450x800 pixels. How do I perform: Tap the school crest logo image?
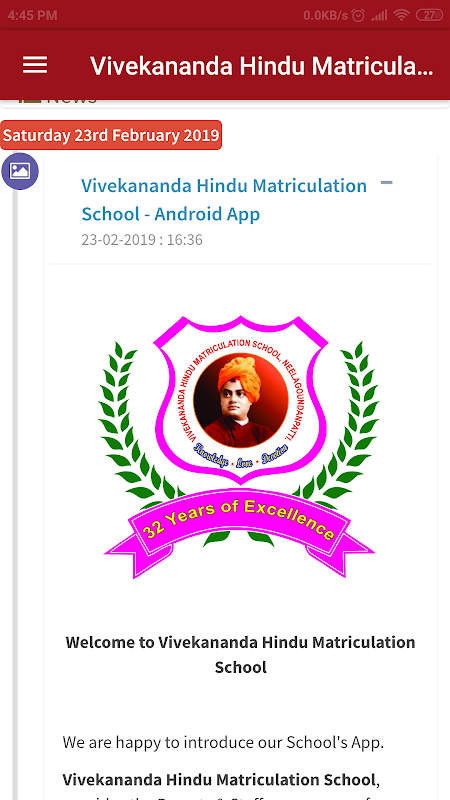click(x=239, y=446)
